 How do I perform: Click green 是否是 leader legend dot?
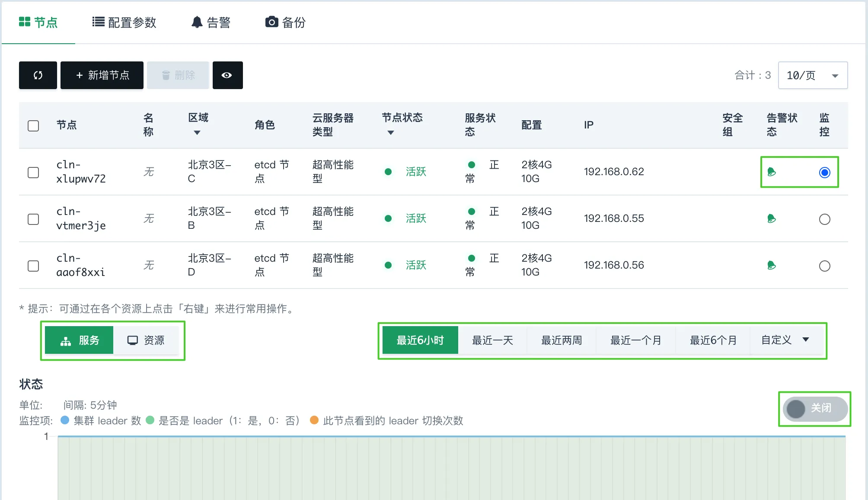tap(150, 420)
